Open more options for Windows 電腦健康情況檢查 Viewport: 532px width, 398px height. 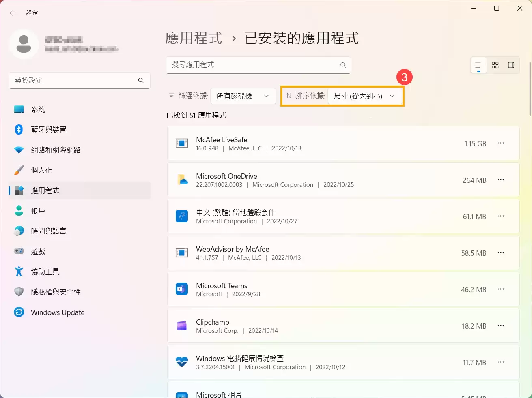501,362
